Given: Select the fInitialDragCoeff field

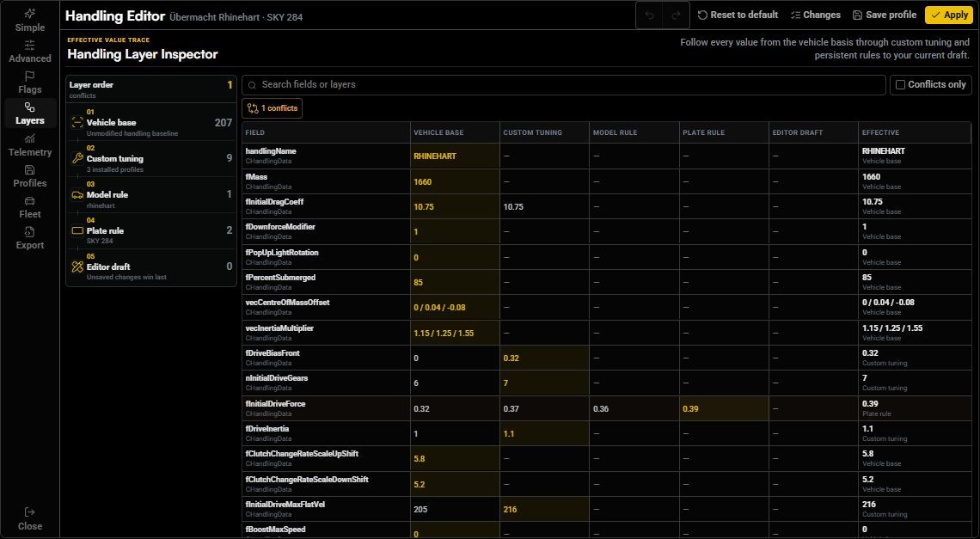Looking at the screenshot, I should point(274,202).
